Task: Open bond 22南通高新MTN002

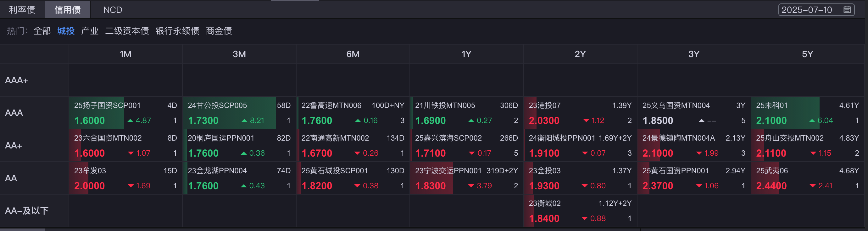Action: [335, 138]
